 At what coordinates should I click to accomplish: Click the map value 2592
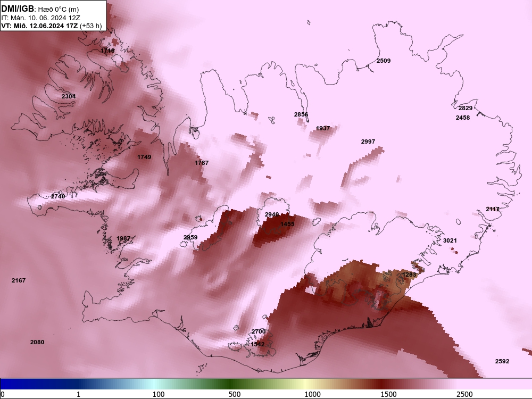click(502, 361)
